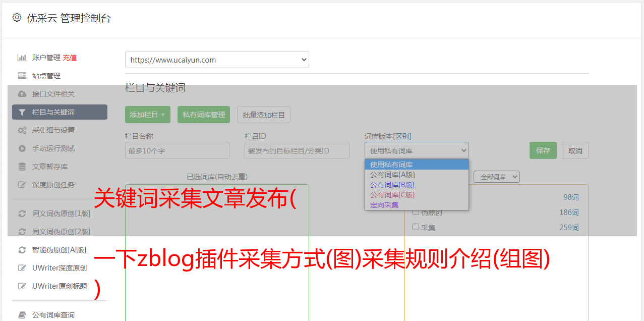
Task: Click the refresh icon for 智能伪原创[AI版]
Action: pos(22,250)
